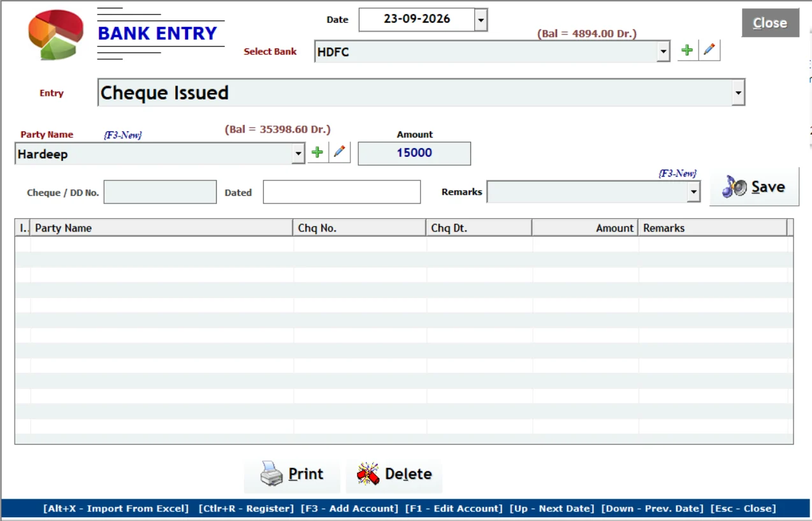Edit Hardeep party using pencil icon
The image size is (812, 521).
tap(340, 152)
